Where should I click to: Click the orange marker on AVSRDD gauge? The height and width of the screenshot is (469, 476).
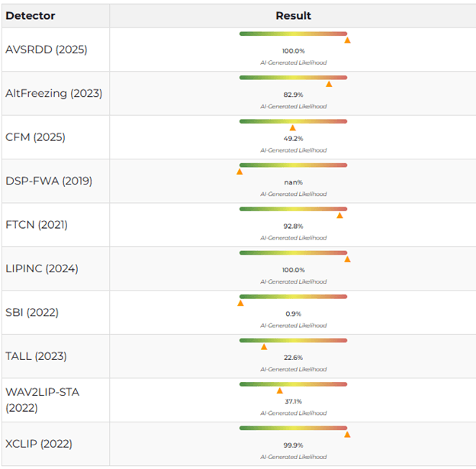click(x=347, y=40)
